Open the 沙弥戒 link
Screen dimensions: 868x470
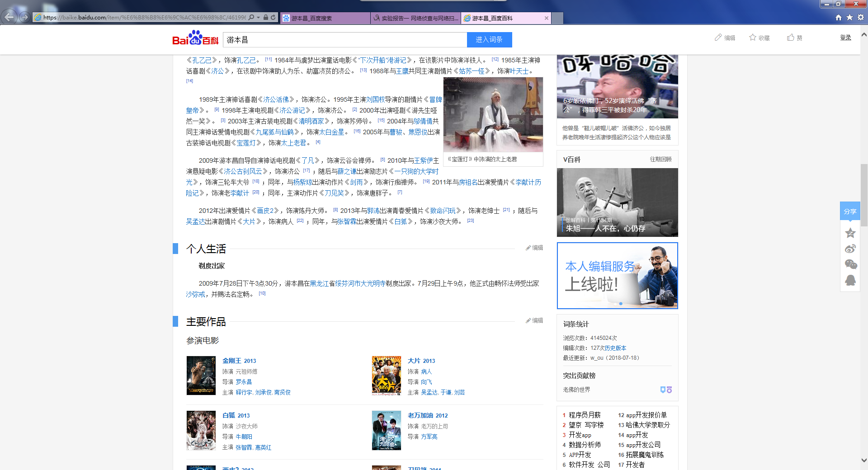pyautogui.click(x=195, y=294)
